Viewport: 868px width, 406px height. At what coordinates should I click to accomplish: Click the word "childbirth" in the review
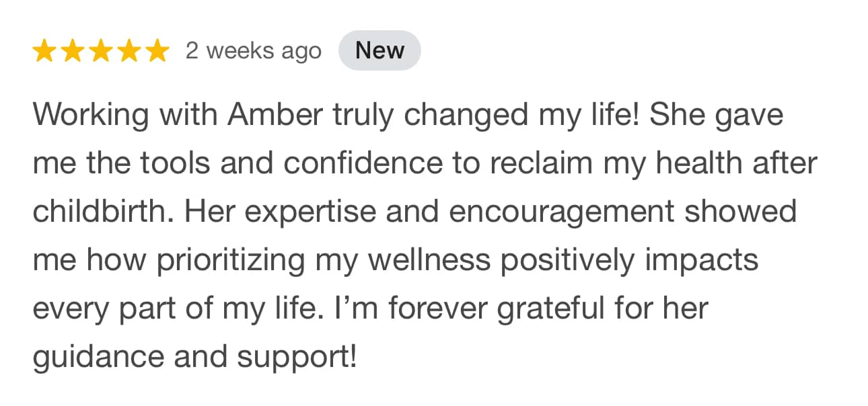100,212
